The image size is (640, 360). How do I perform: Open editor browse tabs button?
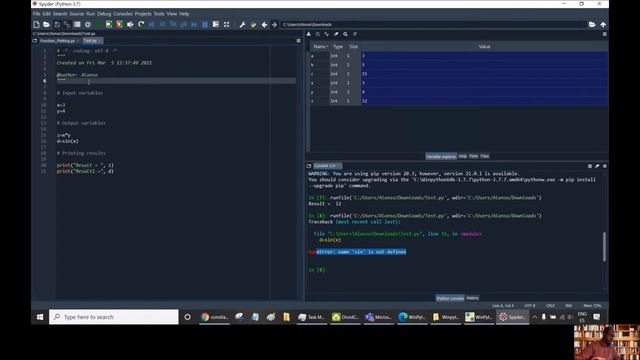pos(35,41)
